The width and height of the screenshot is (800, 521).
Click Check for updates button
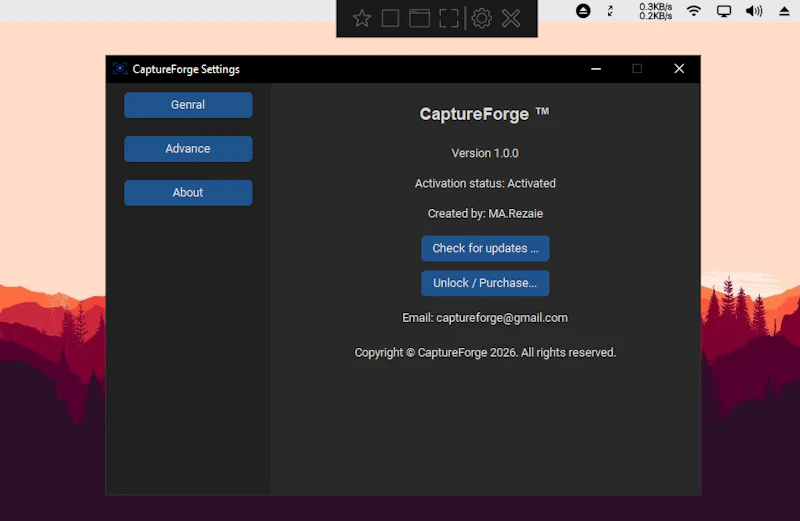[x=485, y=248]
